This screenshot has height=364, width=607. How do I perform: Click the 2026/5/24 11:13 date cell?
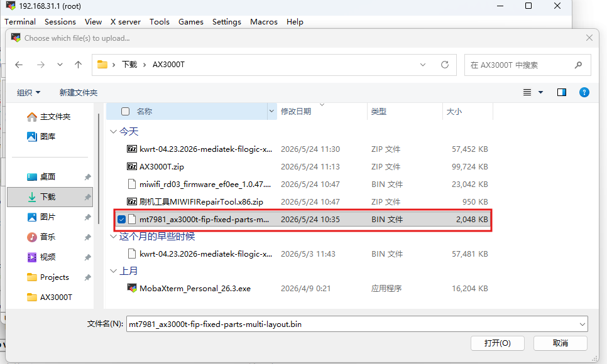pos(310,167)
